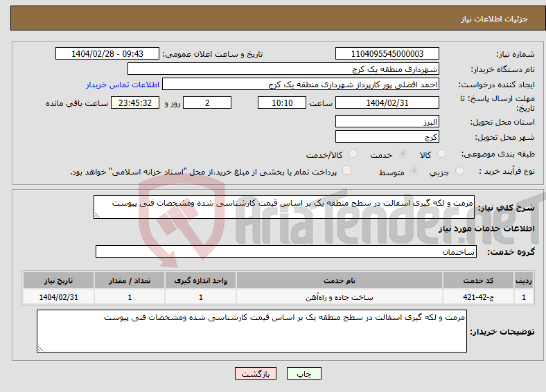This screenshot has height=392, width=546.
Task: Click service name cell ساخت جاده و راه‌آهن
Action: pos(340,297)
